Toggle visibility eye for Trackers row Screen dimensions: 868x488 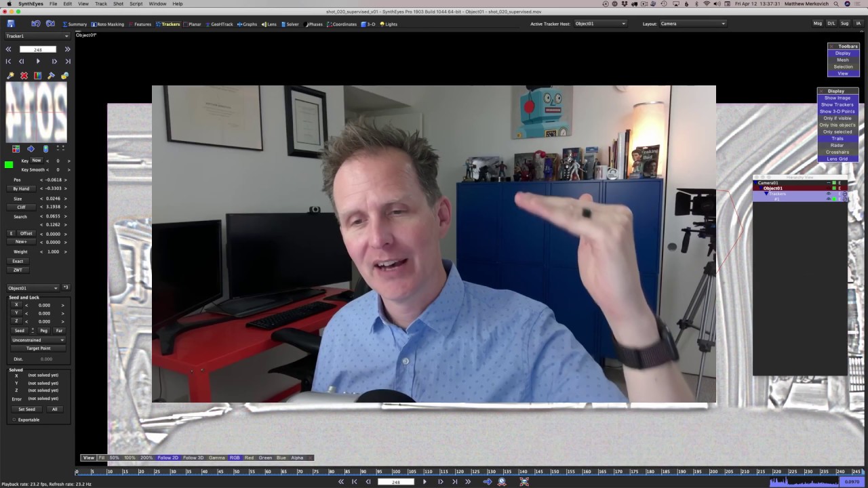(x=828, y=194)
